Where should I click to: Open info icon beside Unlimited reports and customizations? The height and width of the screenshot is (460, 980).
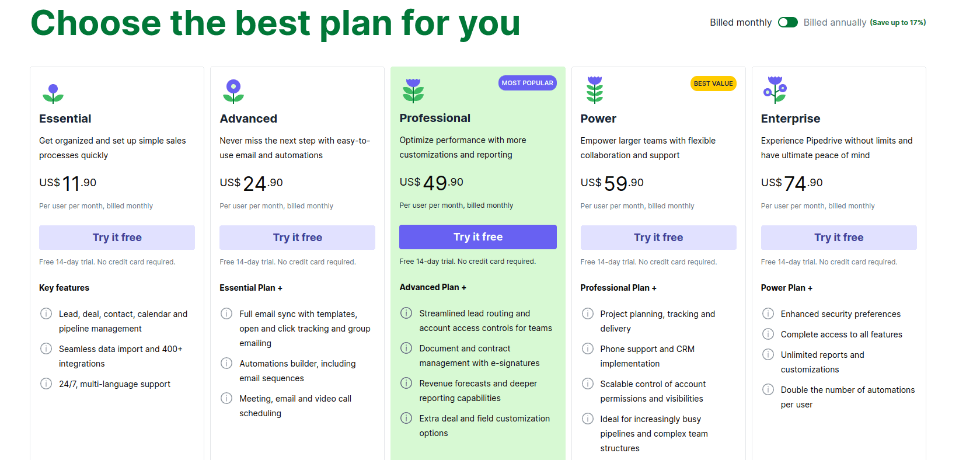[x=768, y=354]
